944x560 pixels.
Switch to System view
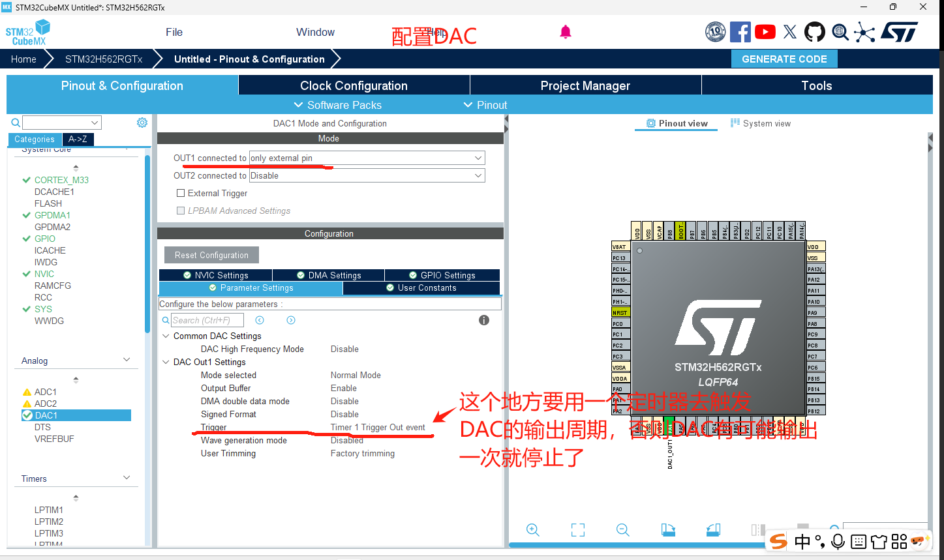click(x=760, y=123)
